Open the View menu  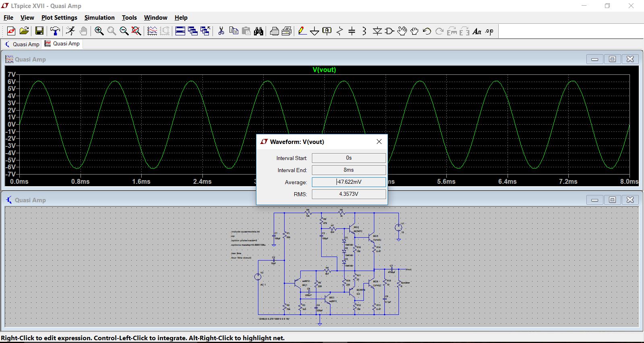tap(27, 18)
